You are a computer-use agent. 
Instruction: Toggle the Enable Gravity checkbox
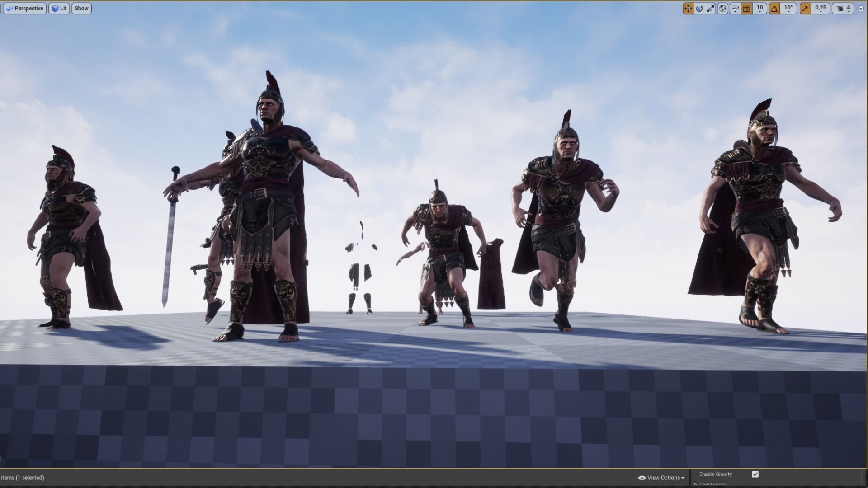pos(755,474)
